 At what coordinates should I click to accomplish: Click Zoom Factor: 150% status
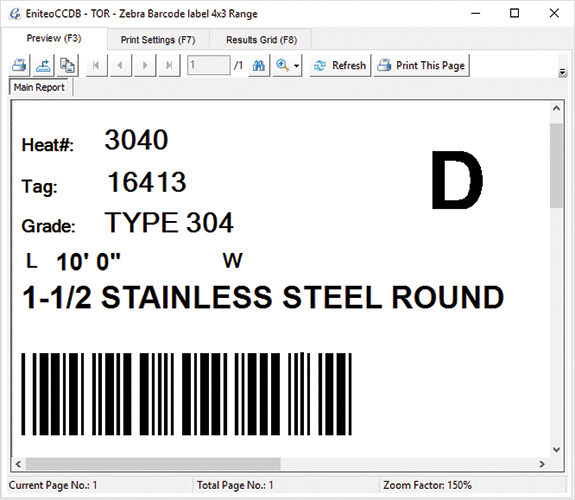(x=427, y=485)
